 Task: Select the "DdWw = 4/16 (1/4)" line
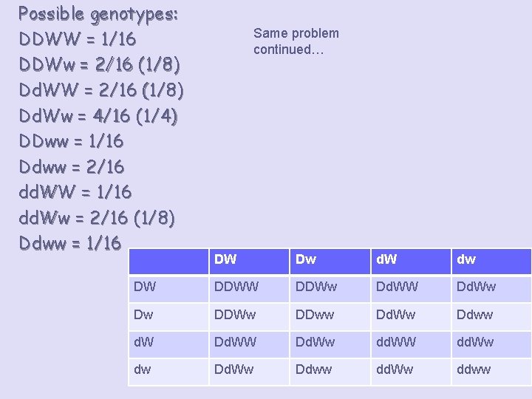click(x=98, y=116)
